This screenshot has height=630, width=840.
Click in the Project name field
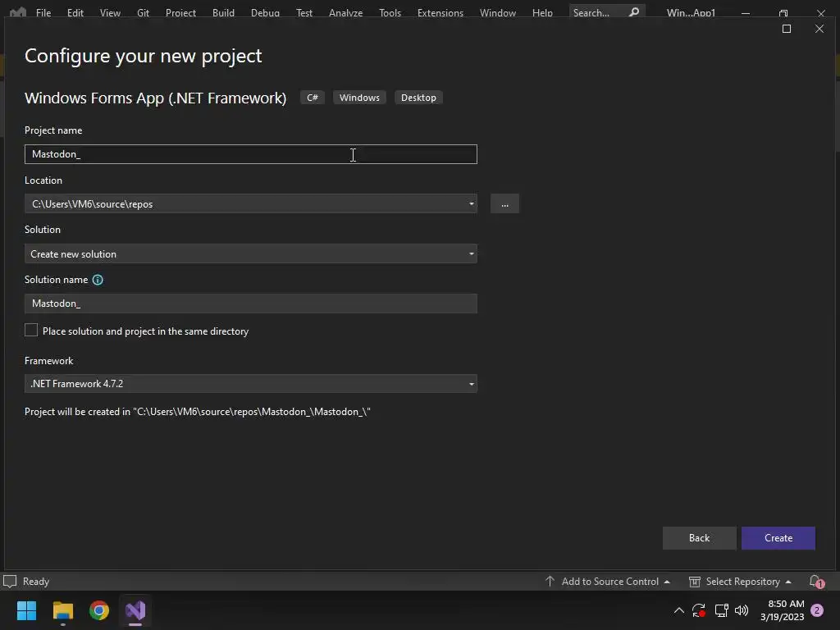251,154
